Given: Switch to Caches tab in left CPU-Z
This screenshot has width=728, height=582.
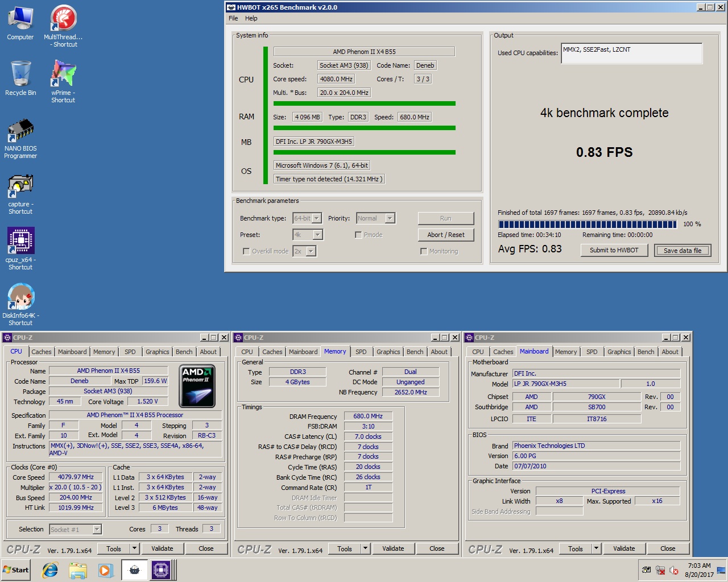Looking at the screenshot, I should [42, 352].
